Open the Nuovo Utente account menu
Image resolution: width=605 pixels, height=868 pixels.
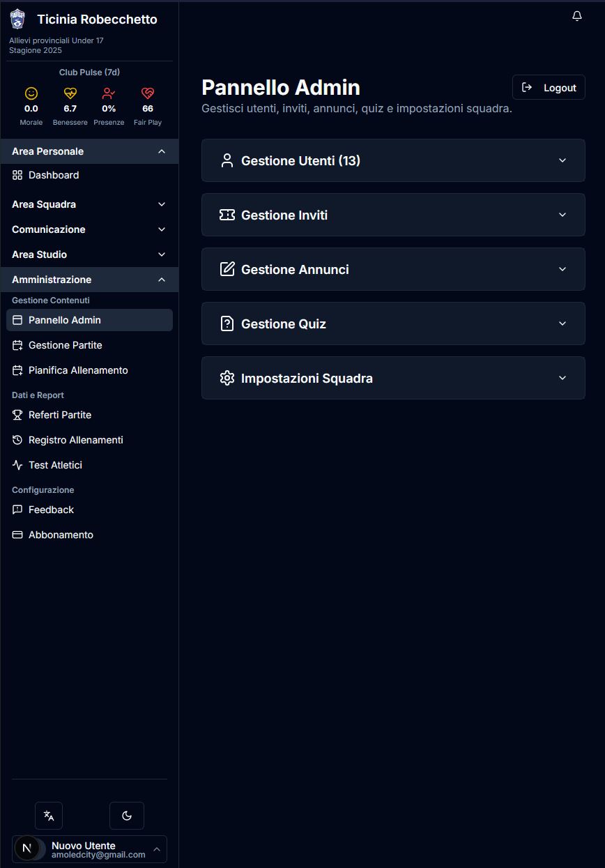click(89, 848)
